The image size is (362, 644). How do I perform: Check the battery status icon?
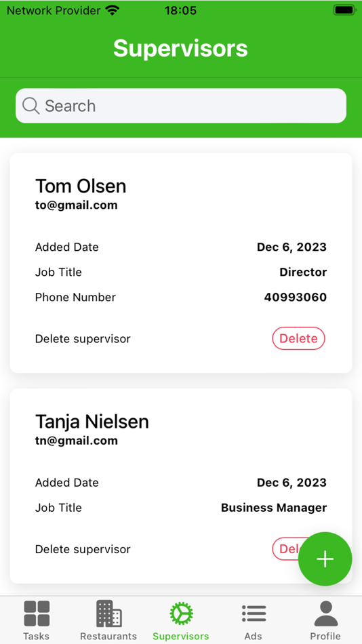344,10
